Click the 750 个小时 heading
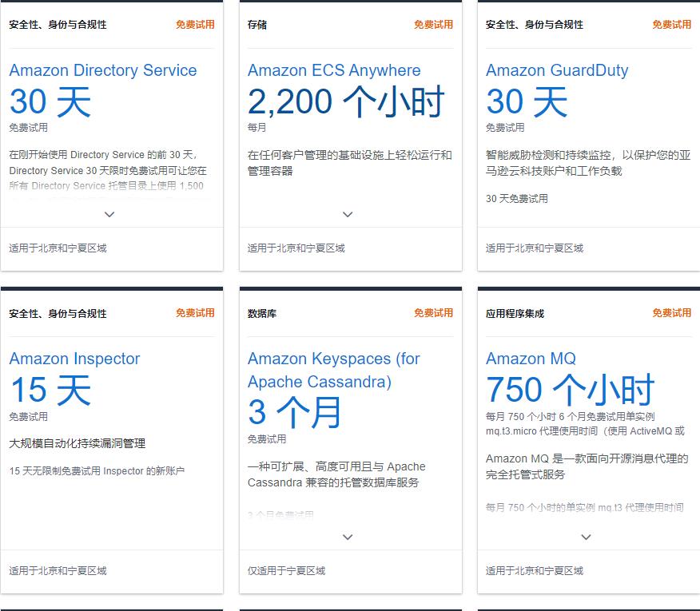The width and height of the screenshot is (700, 611). coord(570,390)
